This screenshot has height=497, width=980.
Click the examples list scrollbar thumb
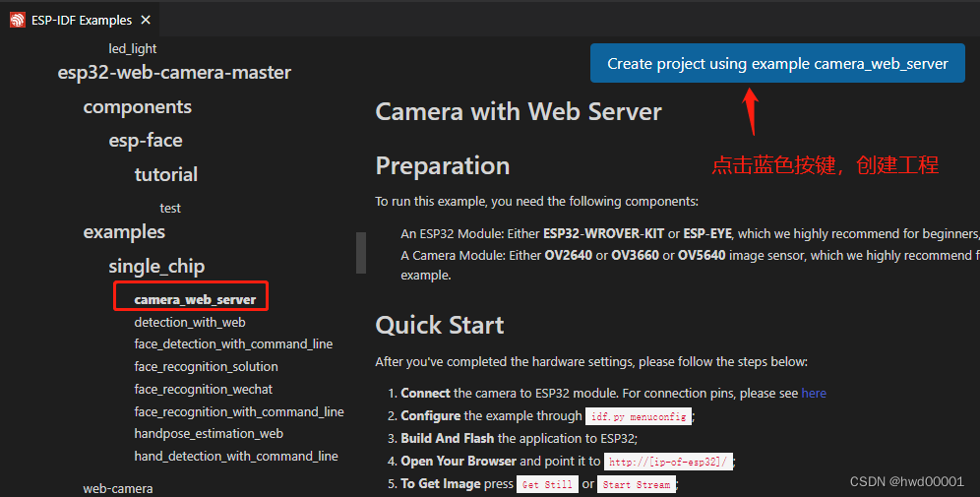pyautogui.click(x=361, y=253)
